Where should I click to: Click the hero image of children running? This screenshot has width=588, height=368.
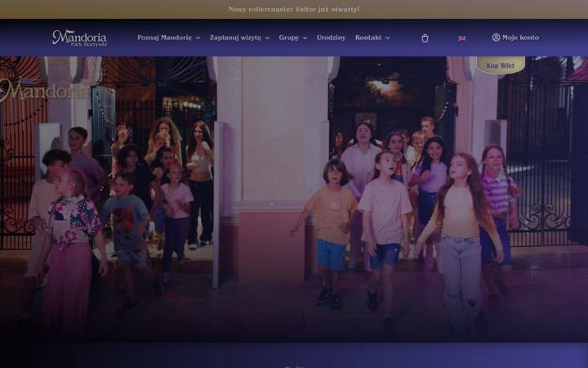(294, 199)
